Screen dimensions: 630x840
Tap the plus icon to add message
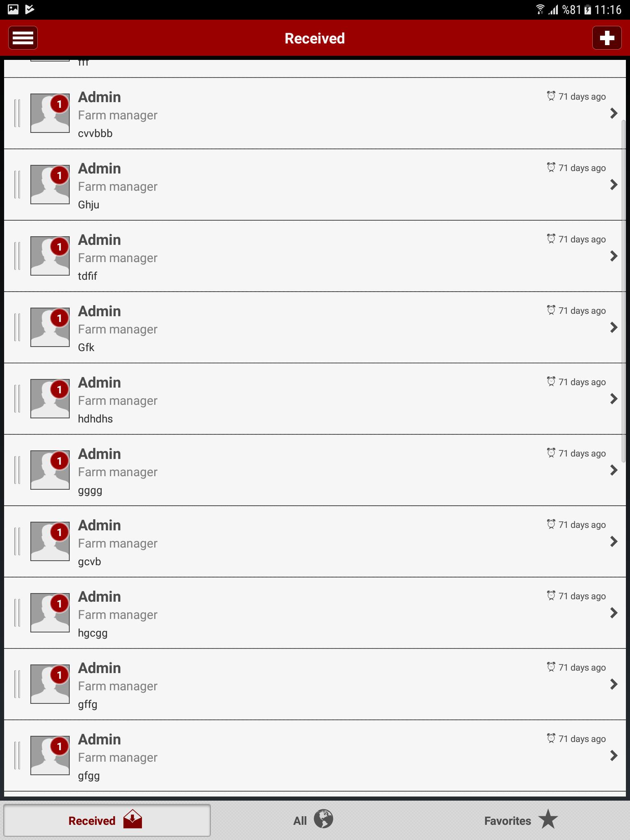607,38
